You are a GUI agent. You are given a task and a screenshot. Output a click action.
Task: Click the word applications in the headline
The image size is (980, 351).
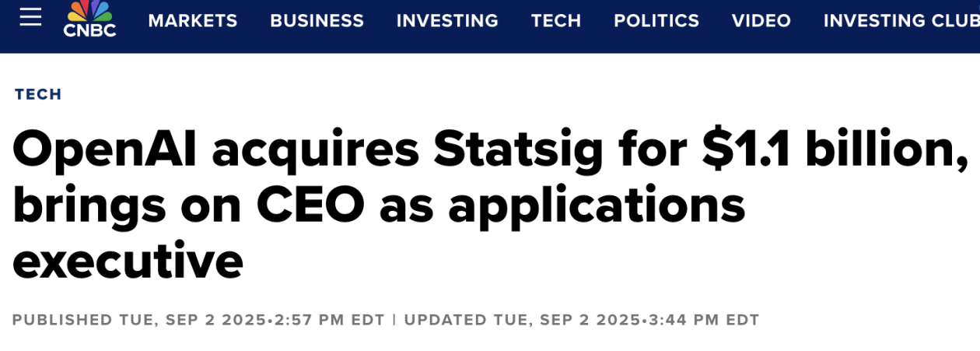pyautogui.click(x=596, y=205)
